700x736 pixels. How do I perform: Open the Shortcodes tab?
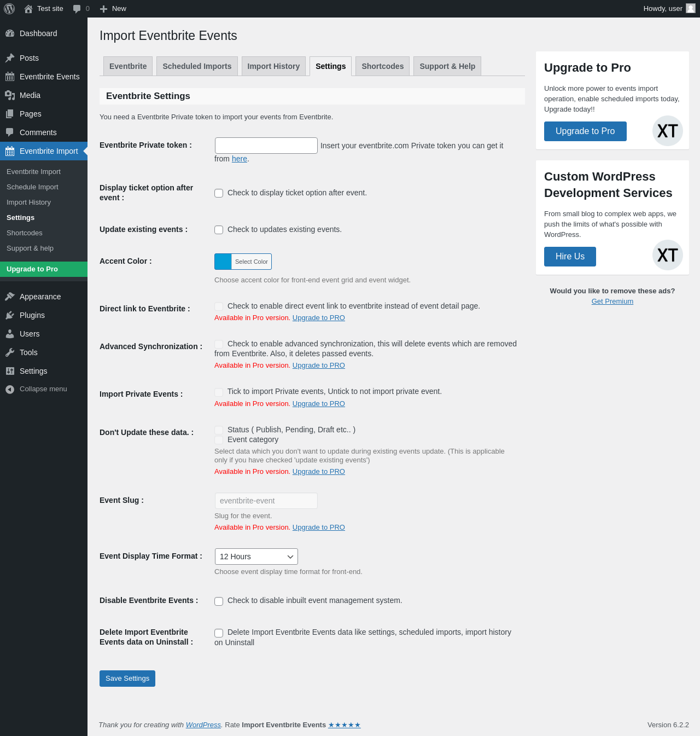[x=383, y=66]
